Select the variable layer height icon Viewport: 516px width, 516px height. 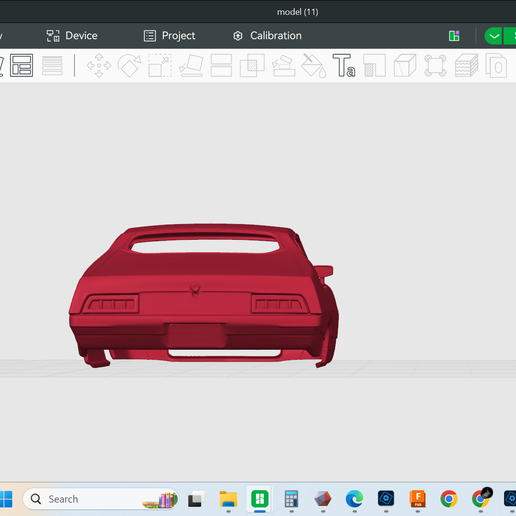click(52, 65)
